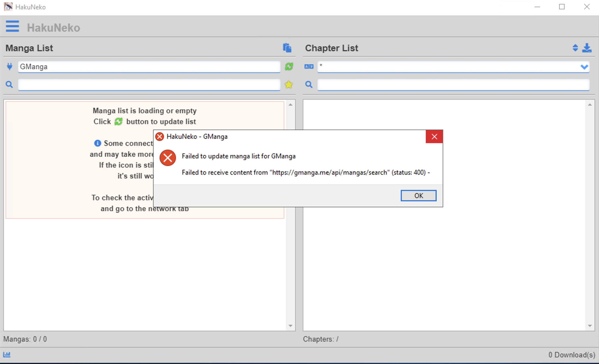Open the status bar chart icon
The width and height of the screenshot is (599, 364).
(7, 354)
